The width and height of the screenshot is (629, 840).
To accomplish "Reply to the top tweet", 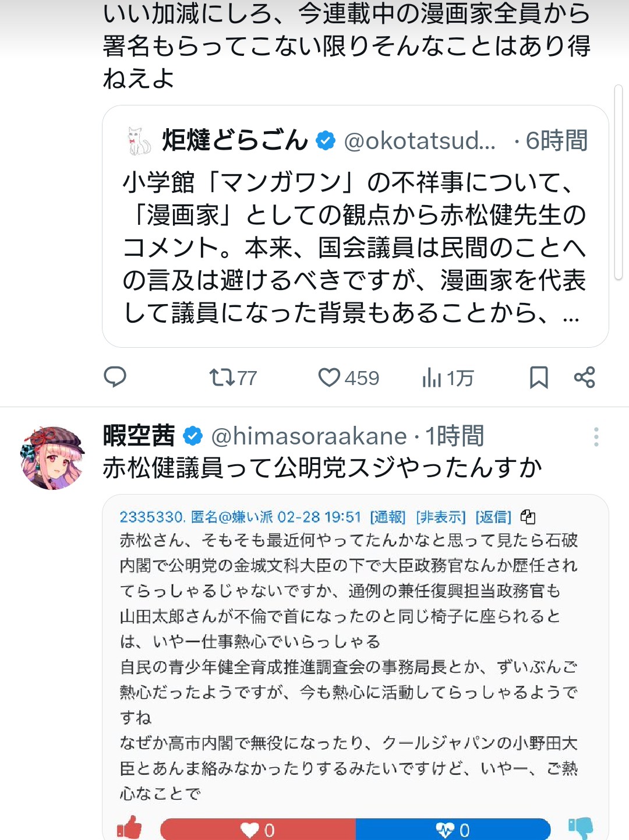I will pyautogui.click(x=115, y=377).
